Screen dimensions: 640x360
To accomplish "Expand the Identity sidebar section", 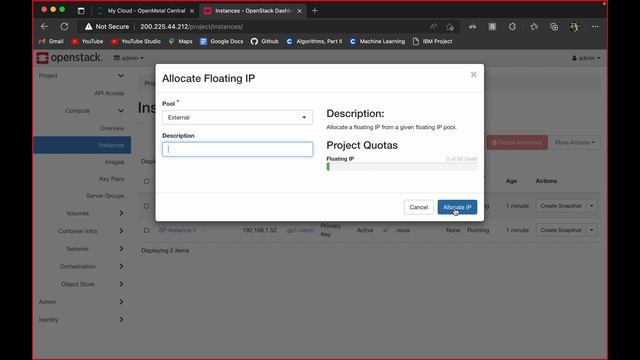I will tap(82, 320).
